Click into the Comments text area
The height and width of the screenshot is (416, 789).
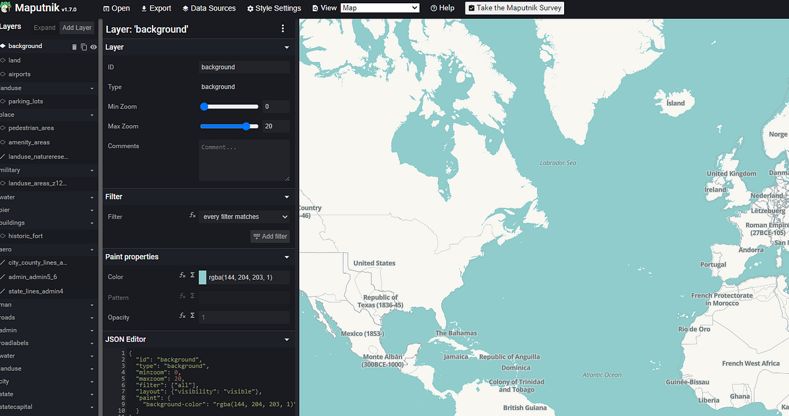click(244, 159)
